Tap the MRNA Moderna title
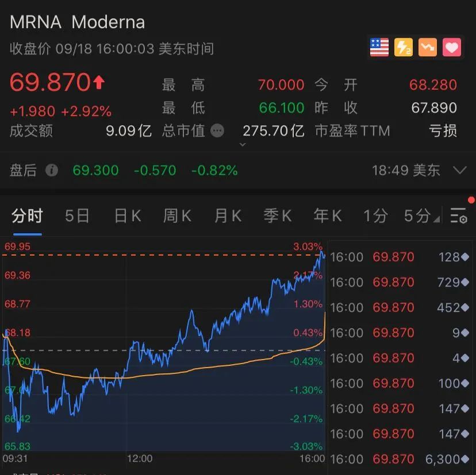Screen dimensions: 476x475 pyautogui.click(x=78, y=22)
